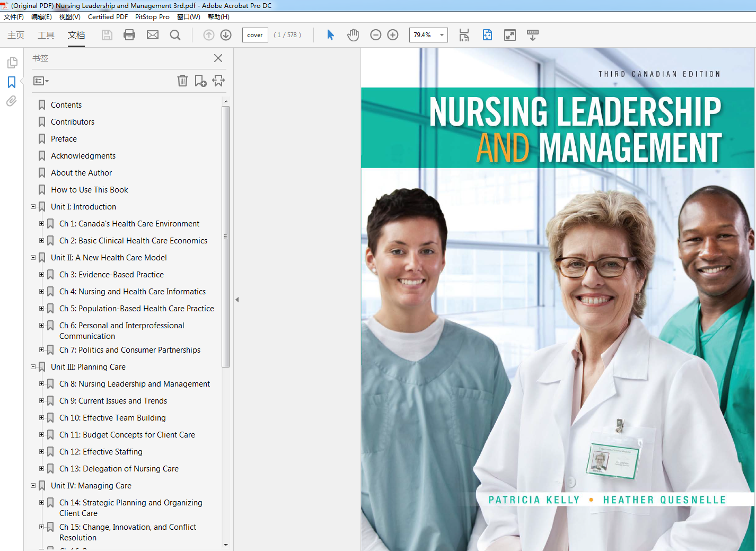The image size is (756, 551).
Task: Open the About the Author bookmark
Action: (x=81, y=173)
